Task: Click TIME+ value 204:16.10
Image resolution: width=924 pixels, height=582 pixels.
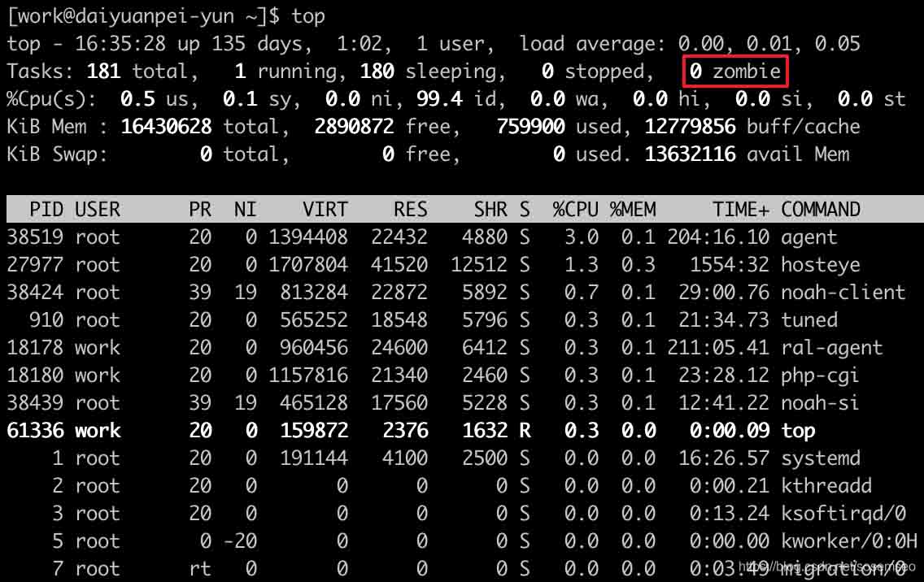Action: click(x=717, y=237)
